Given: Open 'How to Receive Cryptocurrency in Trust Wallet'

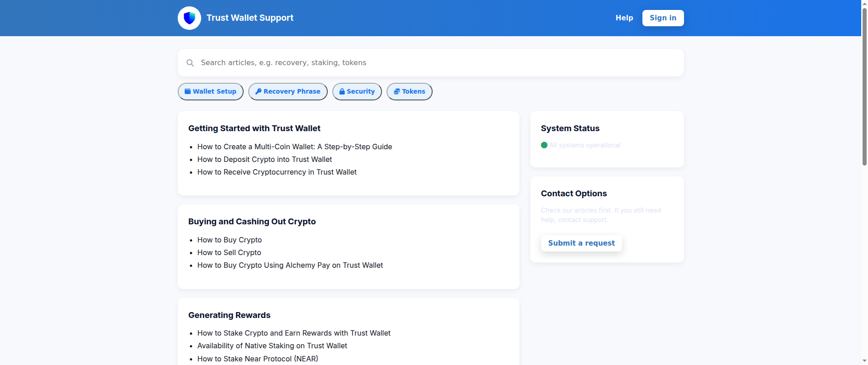Looking at the screenshot, I should coord(277,172).
